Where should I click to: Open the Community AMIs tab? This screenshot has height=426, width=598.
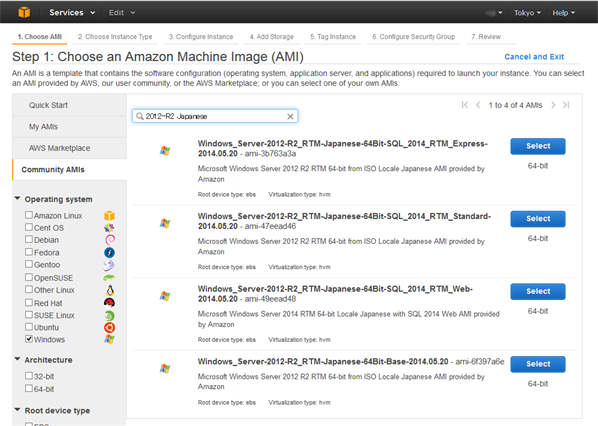[69, 170]
